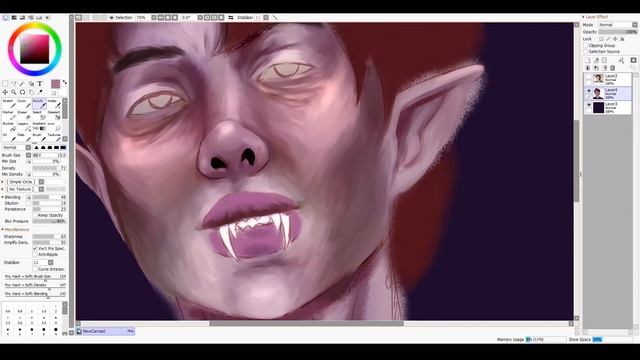Click the lock-all padlock icon

coord(622,39)
